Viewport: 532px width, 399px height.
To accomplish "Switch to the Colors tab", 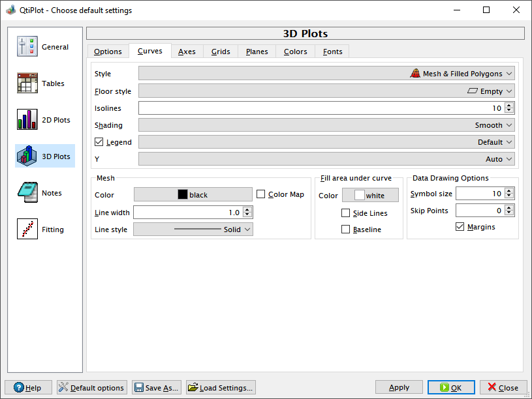I will point(296,52).
